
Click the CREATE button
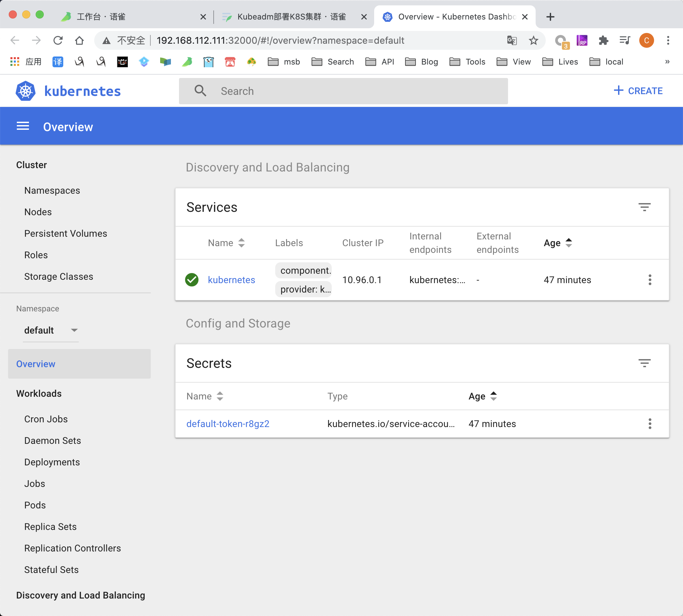[x=638, y=91]
